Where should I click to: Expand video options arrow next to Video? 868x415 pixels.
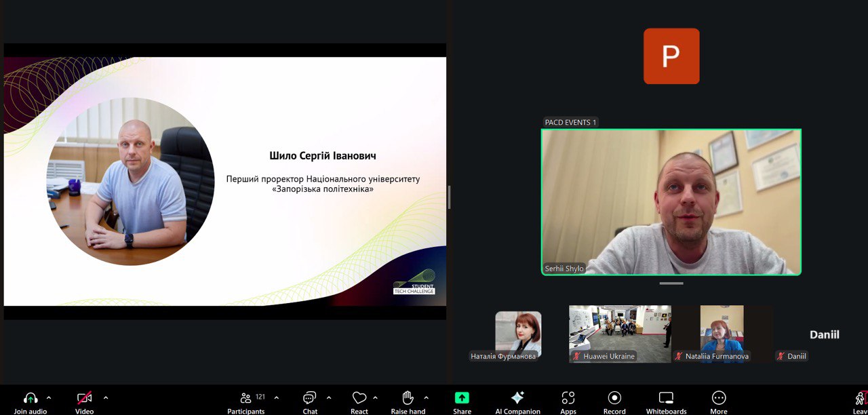click(106, 397)
